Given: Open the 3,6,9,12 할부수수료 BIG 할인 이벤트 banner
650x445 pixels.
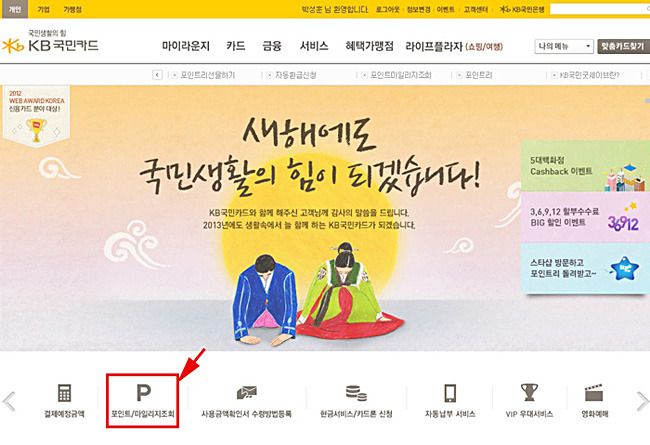Looking at the screenshot, I should click(x=585, y=217).
